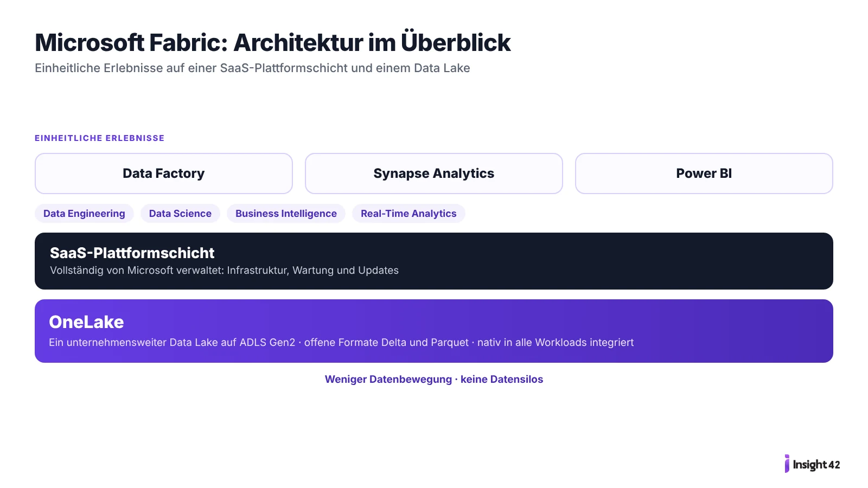Select the 'EINHEITLICHE ERLEBNISSE' section label
This screenshot has width=868, height=488.
[100, 138]
